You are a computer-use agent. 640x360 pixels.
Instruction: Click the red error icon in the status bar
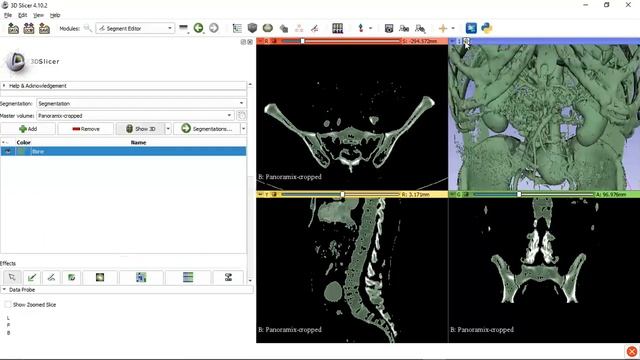click(632, 351)
